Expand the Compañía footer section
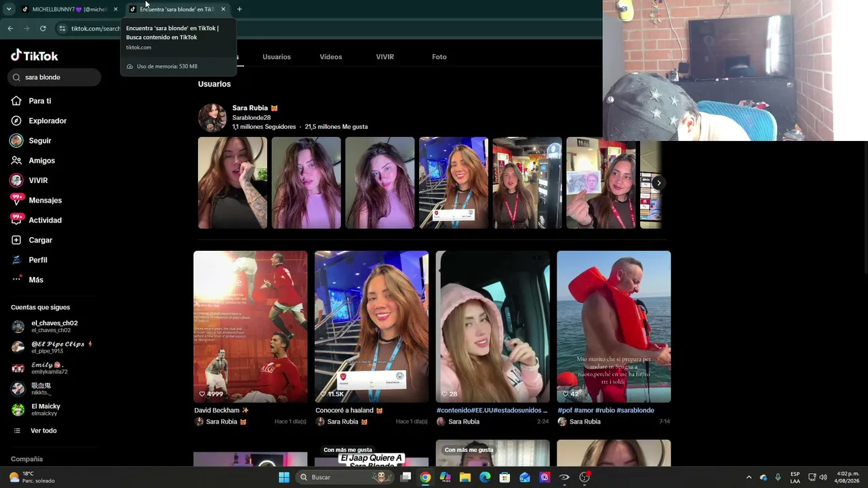Screen dimensions: 868x488 pos(26,460)
